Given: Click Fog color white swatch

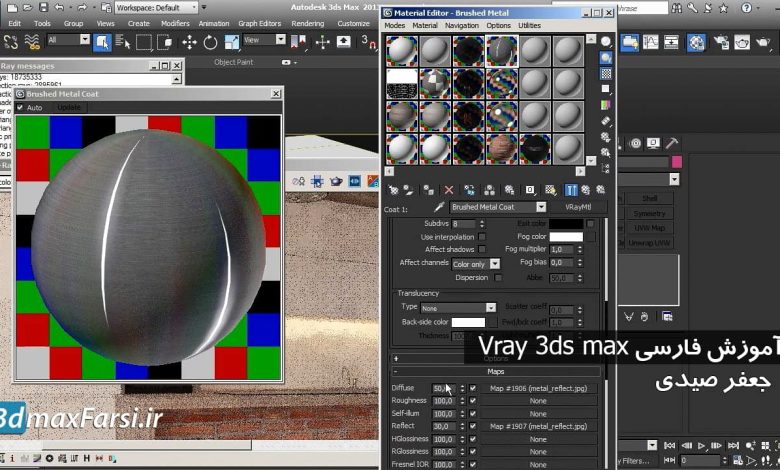Looking at the screenshot, I should click(566, 237).
